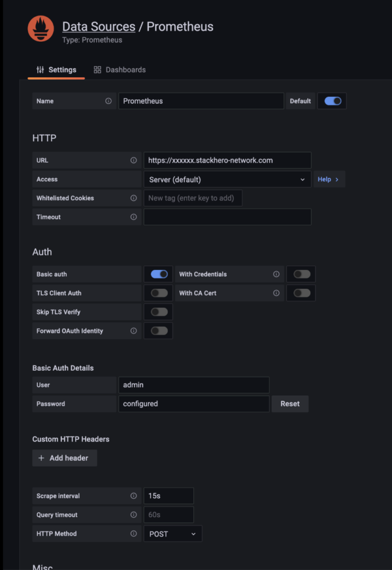Expand the Help section for Access
The width and height of the screenshot is (392, 570).
pyautogui.click(x=329, y=179)
